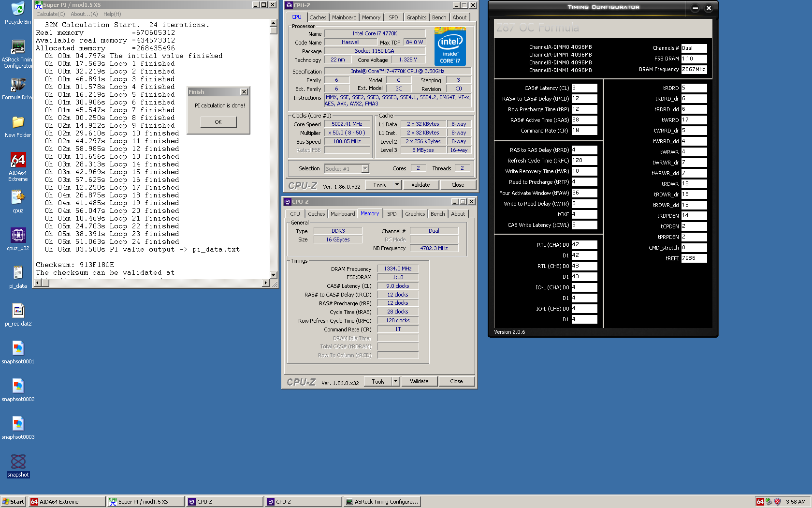The height and width of the screenshot is (508, 812).
Task: Click Tools button in upper CPU-Z
Action: coord(379,185)
